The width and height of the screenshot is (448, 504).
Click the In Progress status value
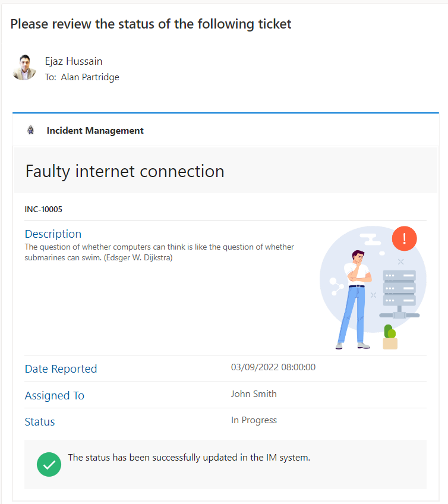click(x=254, y=420)
